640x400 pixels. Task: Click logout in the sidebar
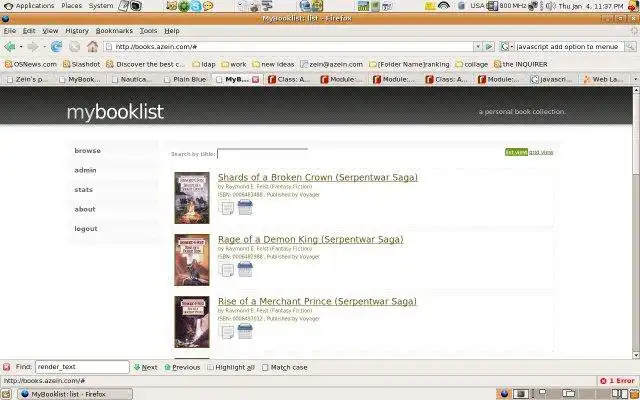tap(86, 229)
